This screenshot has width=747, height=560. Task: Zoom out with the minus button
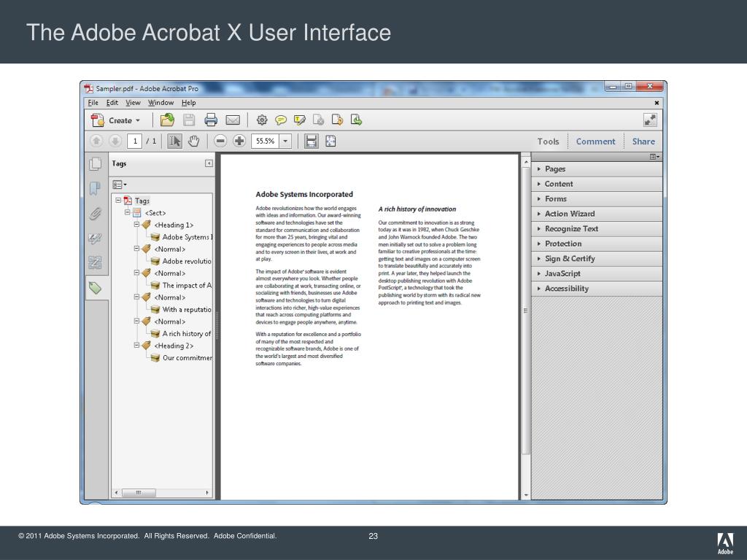pyautogui.click(x=220, y=141)
